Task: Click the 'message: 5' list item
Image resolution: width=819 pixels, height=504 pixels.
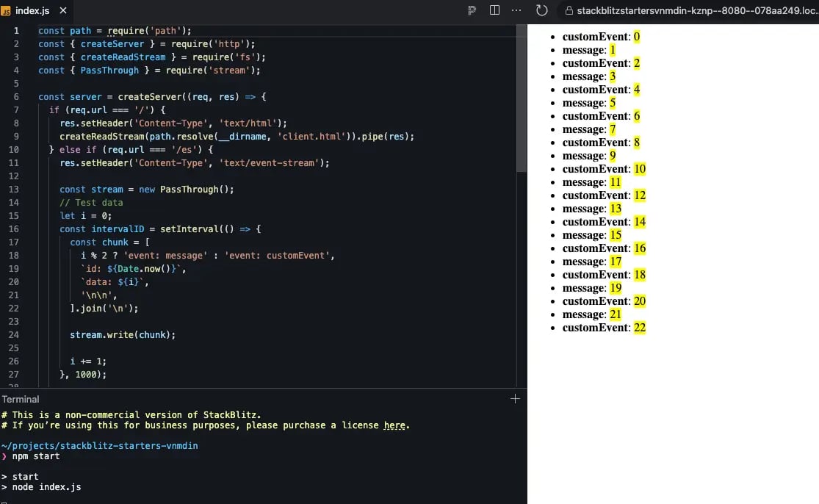Action: (x=589, y=103)
